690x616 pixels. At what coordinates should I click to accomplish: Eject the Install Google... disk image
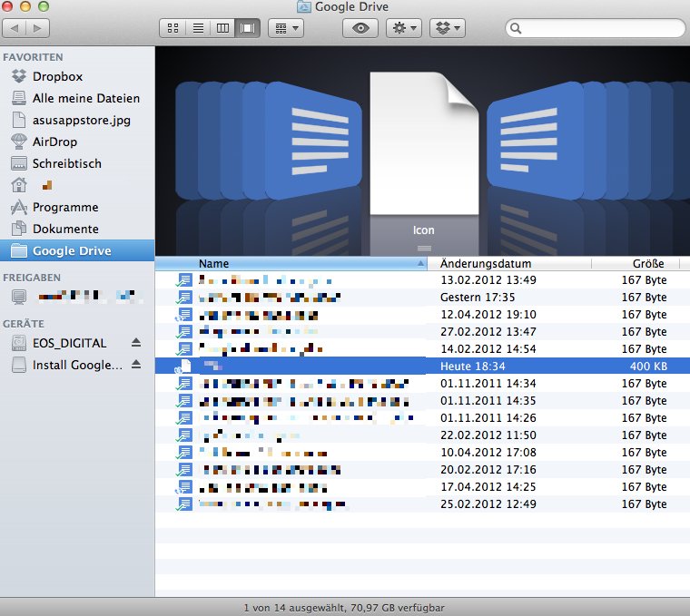[x=136, y=365]
